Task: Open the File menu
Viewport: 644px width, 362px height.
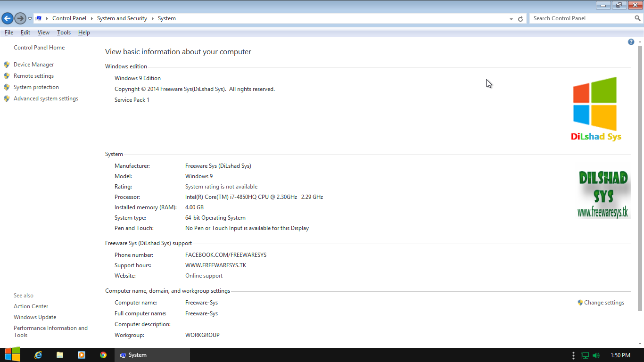Action: click(x=9, y=33)
